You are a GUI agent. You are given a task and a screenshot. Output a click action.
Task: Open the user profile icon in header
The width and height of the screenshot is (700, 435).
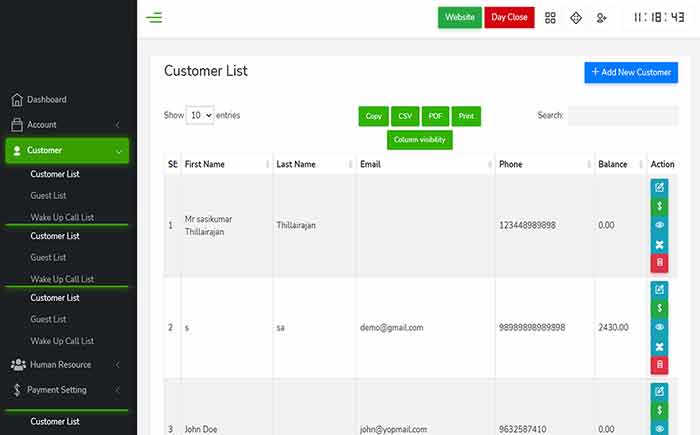[x=601, y=18]
